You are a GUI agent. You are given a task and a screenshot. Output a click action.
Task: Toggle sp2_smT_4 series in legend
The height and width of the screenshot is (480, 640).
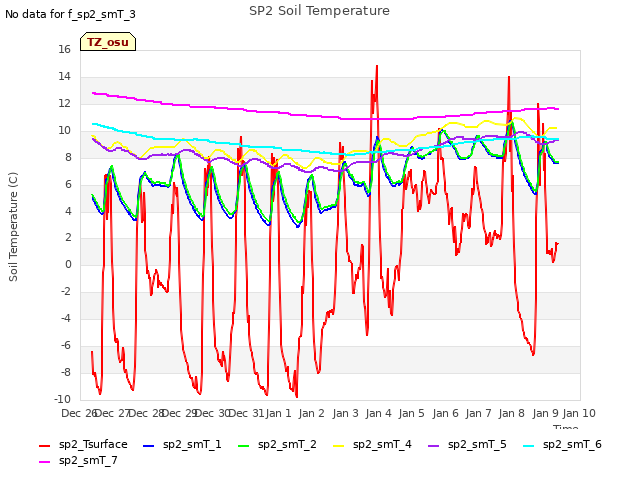[x=372, y=444]
